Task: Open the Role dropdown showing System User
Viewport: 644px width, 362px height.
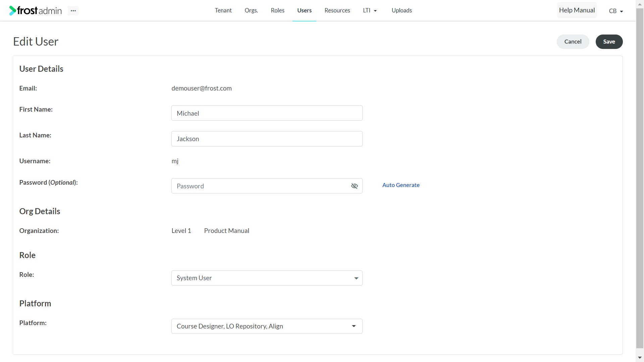Action: coord(267,278)
